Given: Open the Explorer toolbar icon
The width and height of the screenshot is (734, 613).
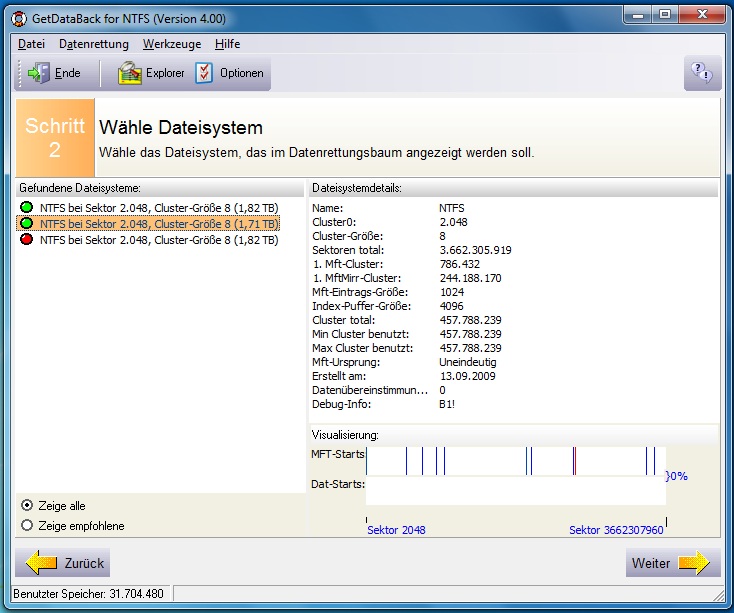Looking at the screenshot, I should click(x=129, y=73).
